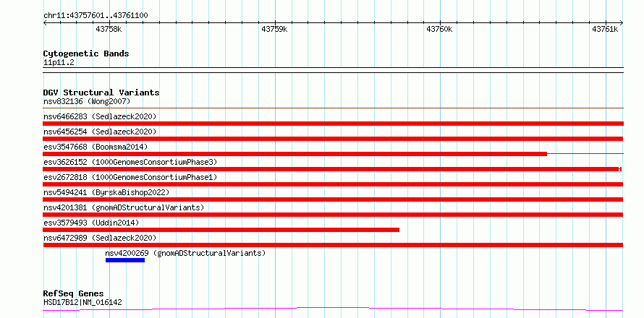Image resolution: width=644 pixels, height=318 pixels.
Task: Click the 43761k ruler tick label
Action: pyautogui.click(x=605, y=29)
